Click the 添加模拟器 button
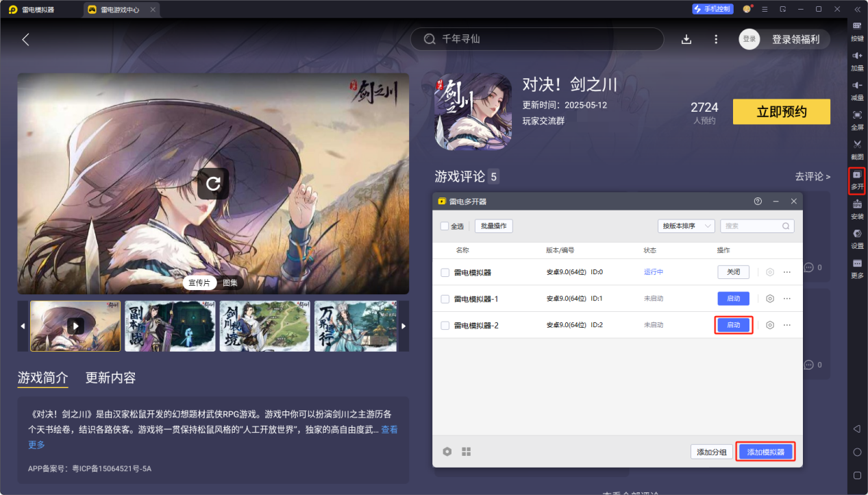868x495 pixels. pos(766,452)
